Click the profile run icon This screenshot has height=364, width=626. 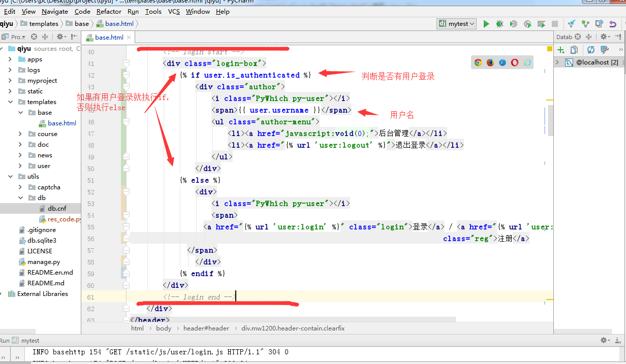pyautogui.click(x=527, y=24)
